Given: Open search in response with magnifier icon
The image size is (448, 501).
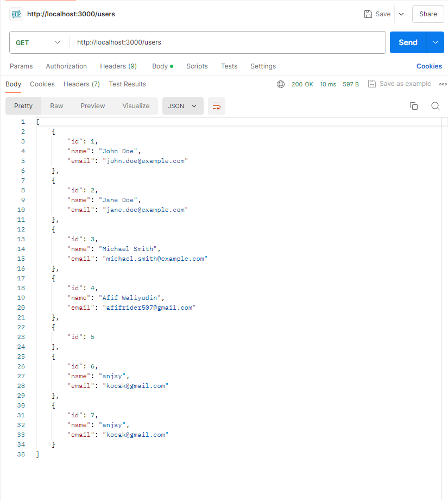Looking at the screenshot, I should click(x=435, y=106).
